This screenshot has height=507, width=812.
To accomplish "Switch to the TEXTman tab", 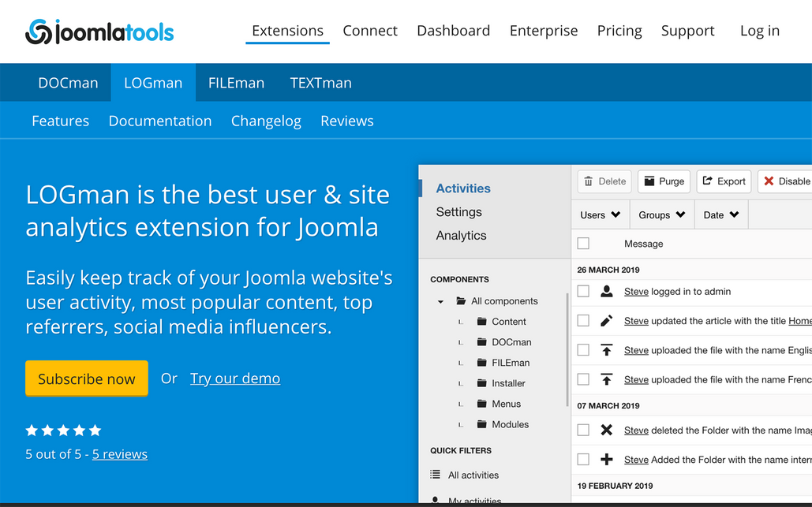I will click(320, 83).
